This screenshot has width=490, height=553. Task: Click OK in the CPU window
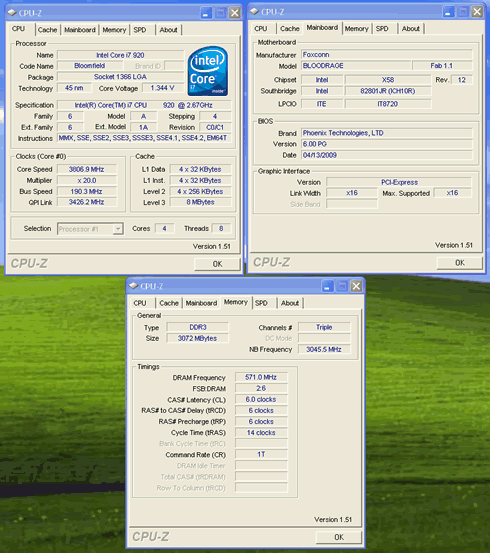[x=217, y=264]
